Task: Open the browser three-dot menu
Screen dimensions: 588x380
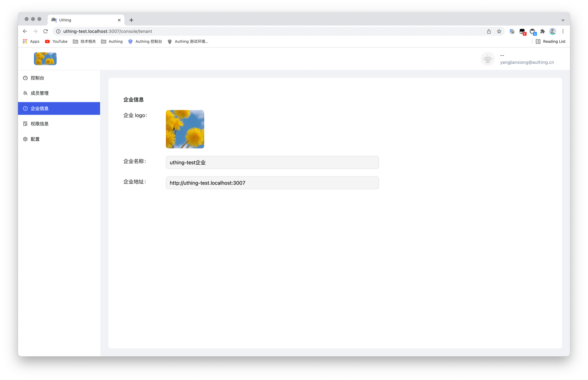Action: point(563,31)
